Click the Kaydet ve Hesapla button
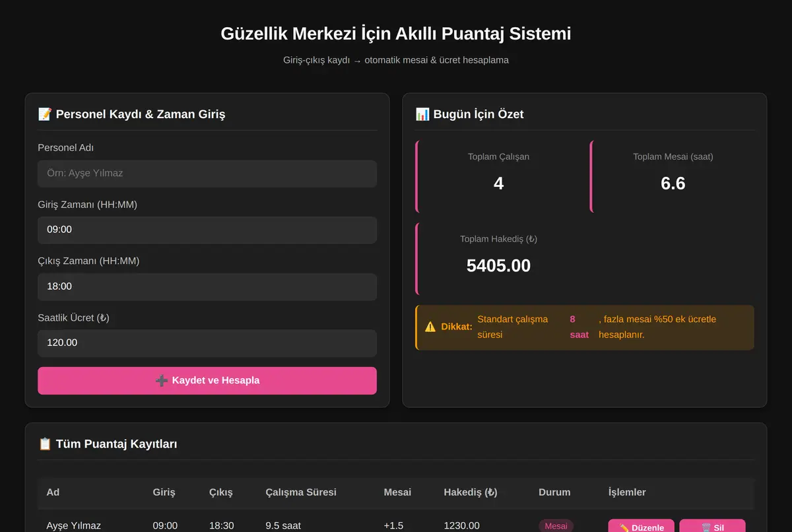The image size is (792, 532). point(207,381)
